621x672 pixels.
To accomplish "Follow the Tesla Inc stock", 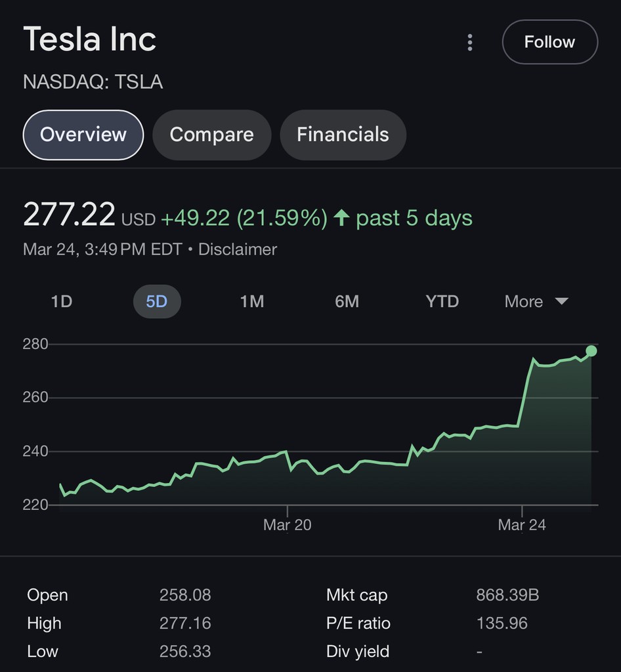I will (x=549, y=42).
